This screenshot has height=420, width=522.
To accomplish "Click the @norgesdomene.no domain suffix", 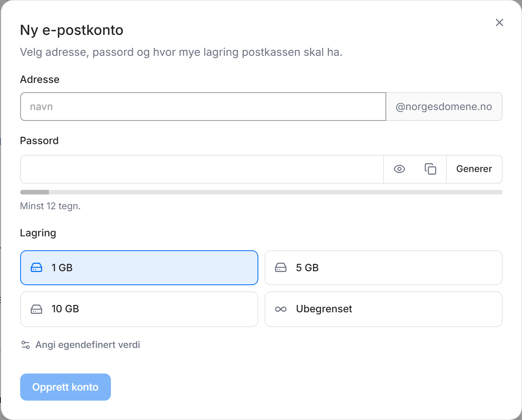I will 444,107.
